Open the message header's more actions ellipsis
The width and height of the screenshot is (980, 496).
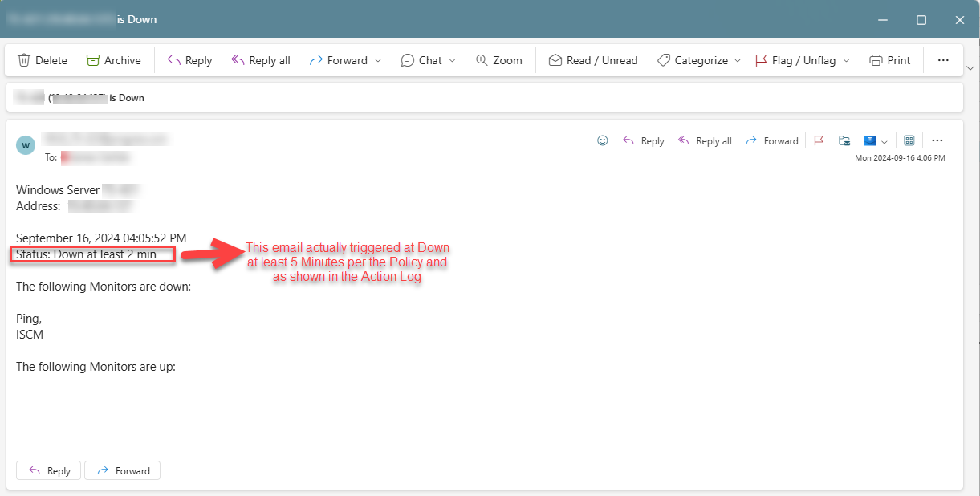[x=937, y=140]
